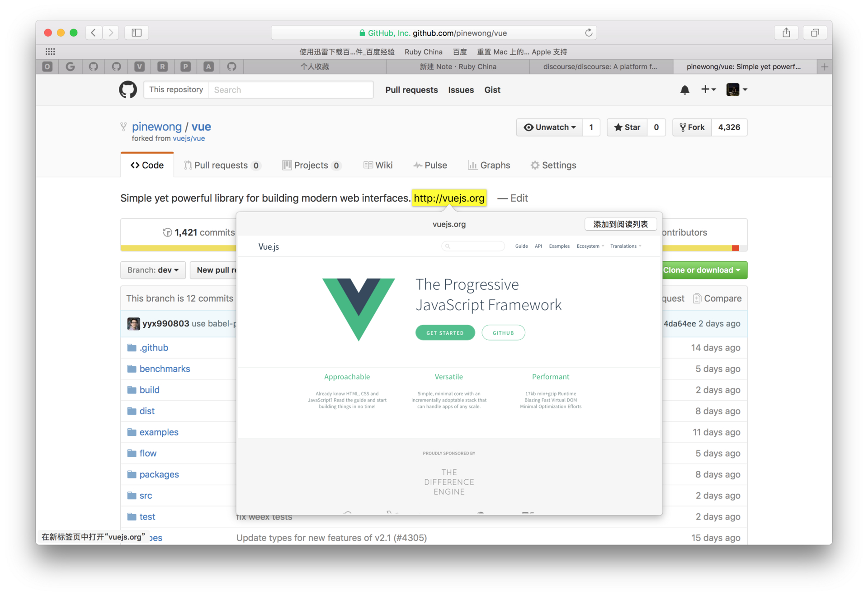
Task: Select the pinned tab with O icon
Action: click(47, 66)
